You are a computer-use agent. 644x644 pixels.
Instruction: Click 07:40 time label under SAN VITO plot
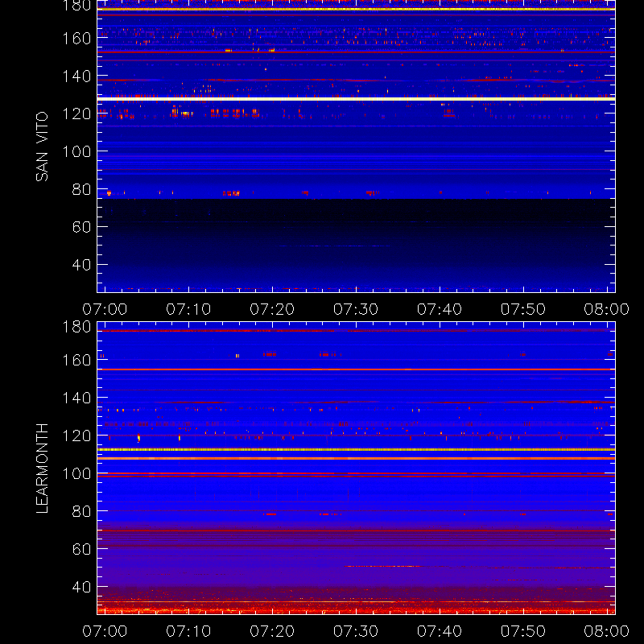click(440, 309)
